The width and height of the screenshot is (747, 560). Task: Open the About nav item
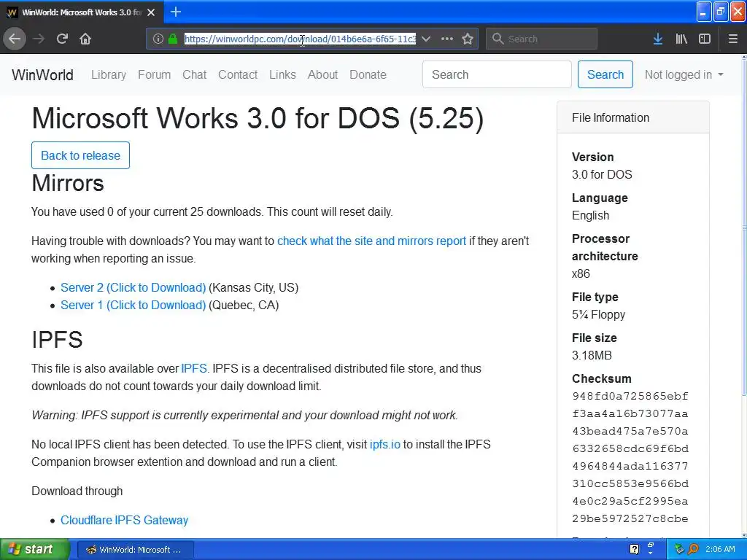pos(322,75)
